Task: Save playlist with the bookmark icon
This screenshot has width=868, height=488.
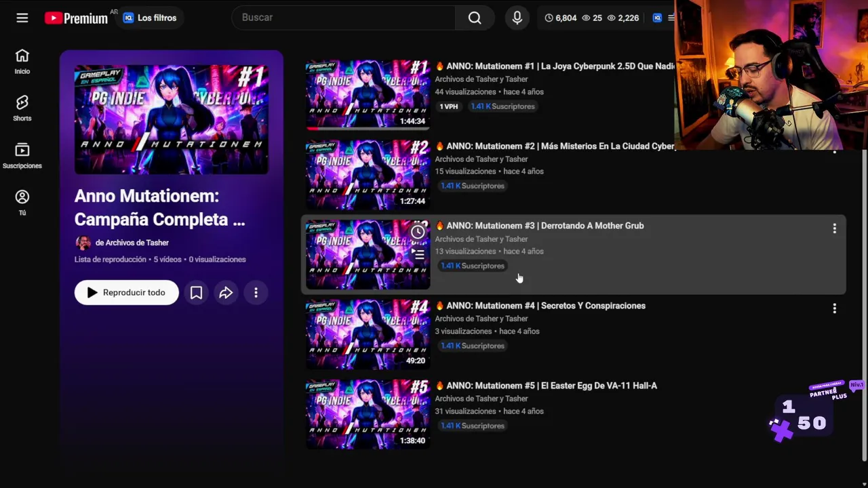Action: click(196, 293)
